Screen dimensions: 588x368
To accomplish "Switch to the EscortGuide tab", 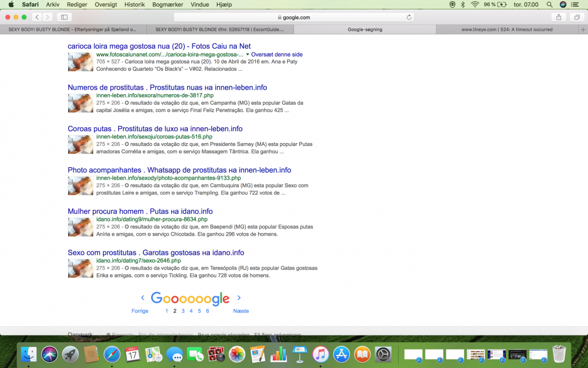I will pos(220,29).
